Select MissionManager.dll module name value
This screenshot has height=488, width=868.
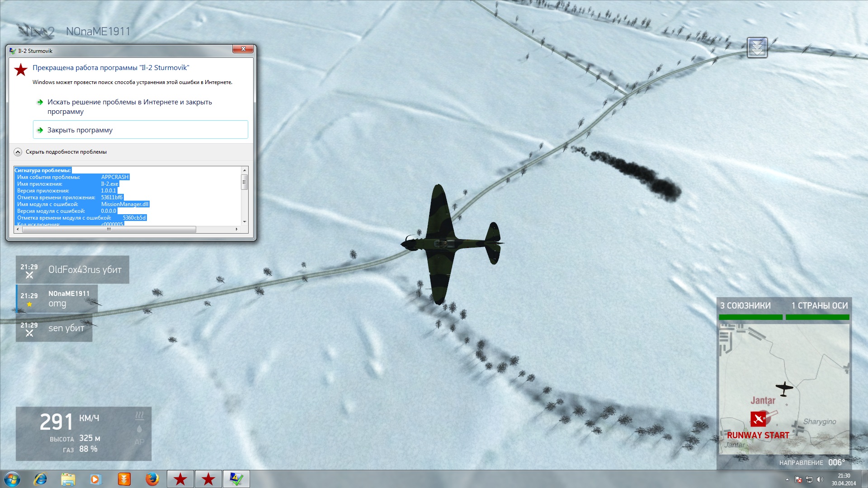125,204
